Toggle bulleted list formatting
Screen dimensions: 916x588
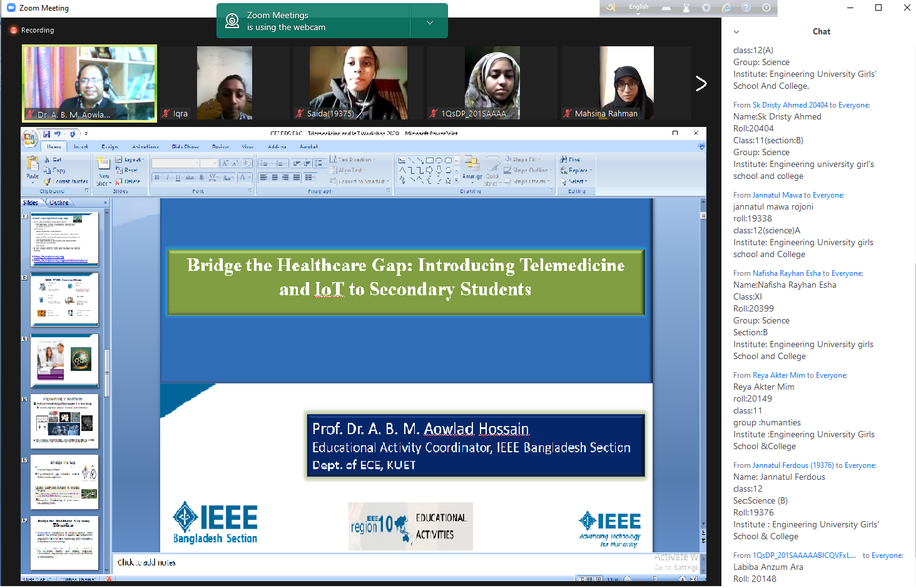pyautogui.click(x=265, y=163)
